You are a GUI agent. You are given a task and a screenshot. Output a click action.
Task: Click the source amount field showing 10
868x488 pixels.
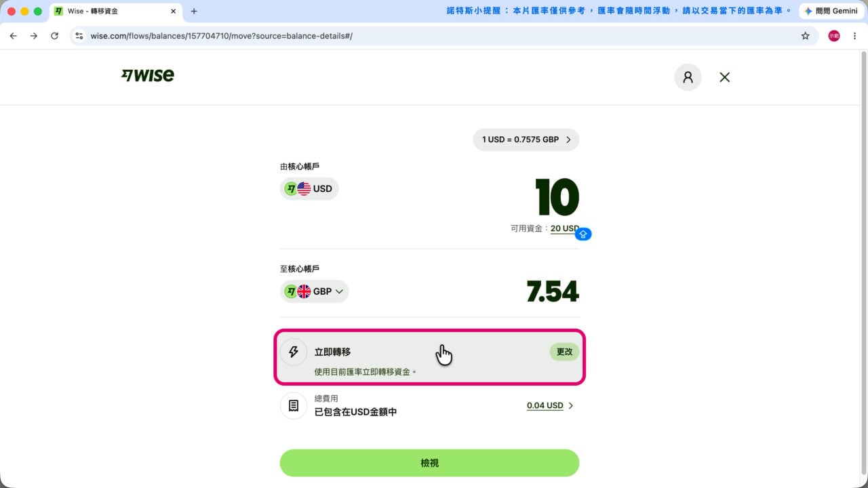[557, 197]
